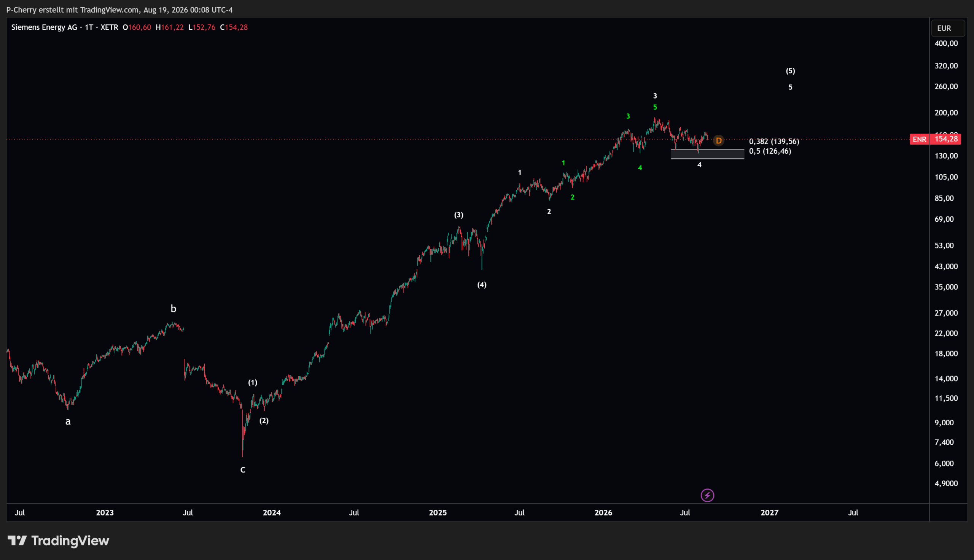
Task: Click the orange dividend D marker
Action: coord(718,141)
